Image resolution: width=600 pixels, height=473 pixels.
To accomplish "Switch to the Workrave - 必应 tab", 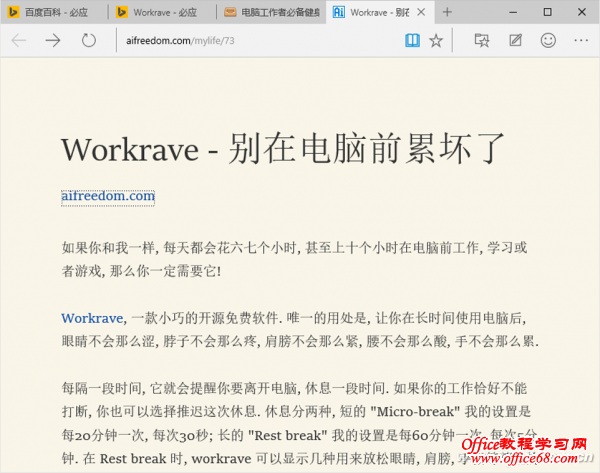I will click(x=160, y=12).
